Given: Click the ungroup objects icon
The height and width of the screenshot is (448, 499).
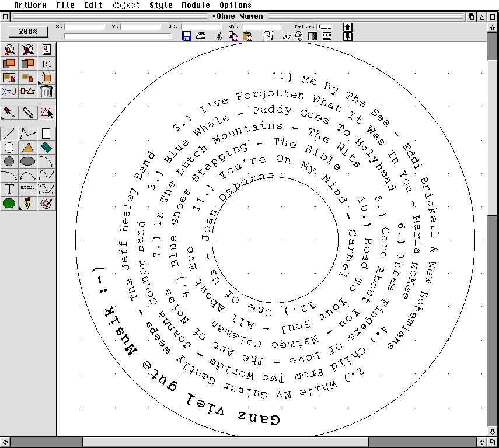Looking at the screenshot, I should pyautogui.click(x=27, y=78).
